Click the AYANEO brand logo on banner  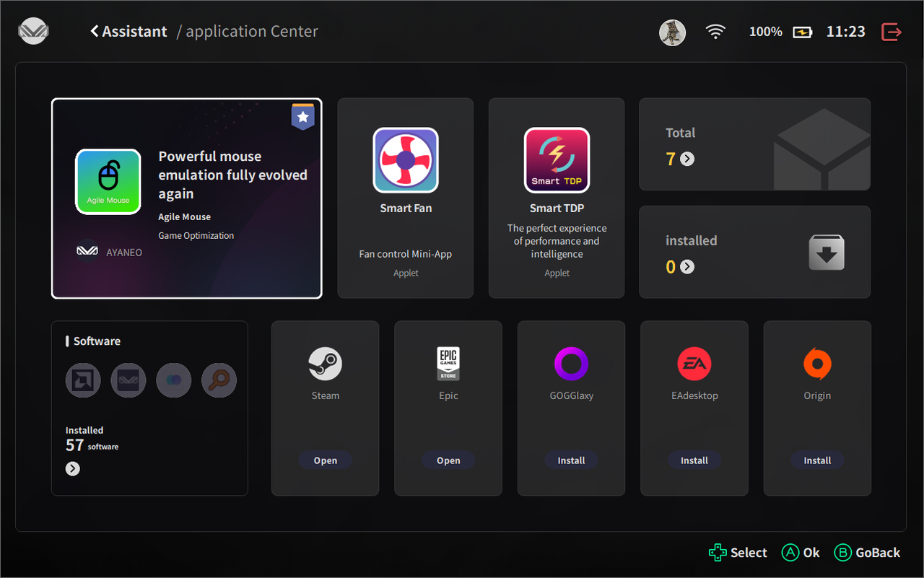click(87, 252)
